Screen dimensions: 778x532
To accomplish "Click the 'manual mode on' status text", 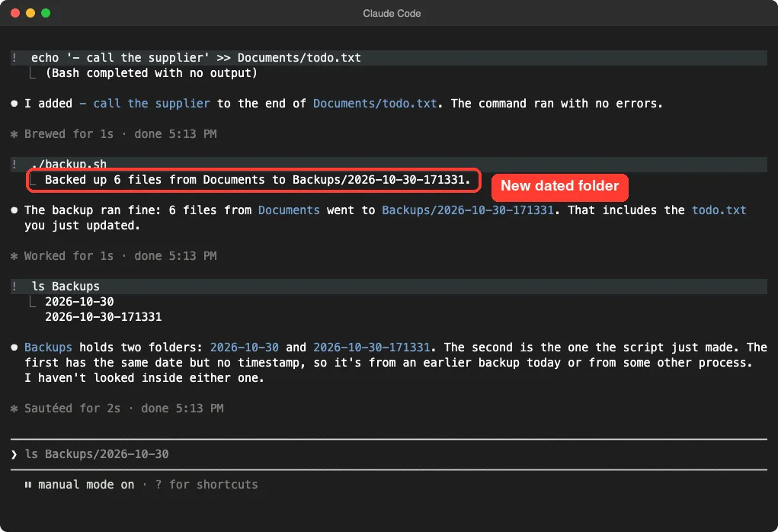I will (x=86, y=484).
